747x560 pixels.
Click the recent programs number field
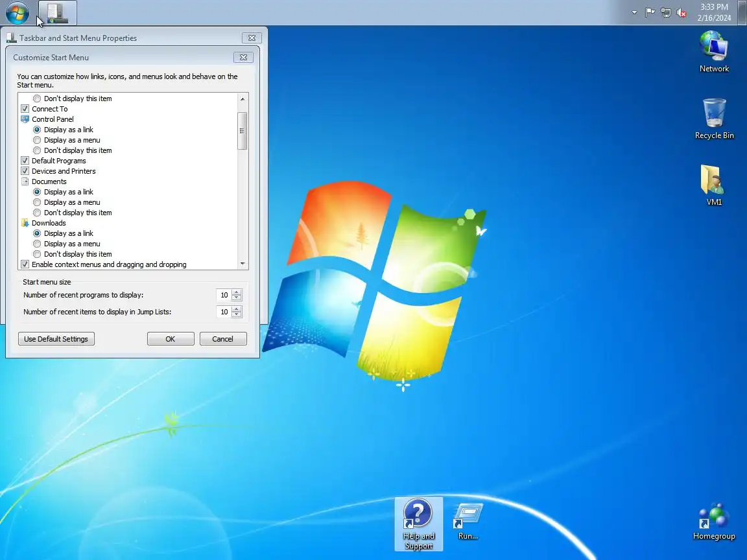coord(224,295)
